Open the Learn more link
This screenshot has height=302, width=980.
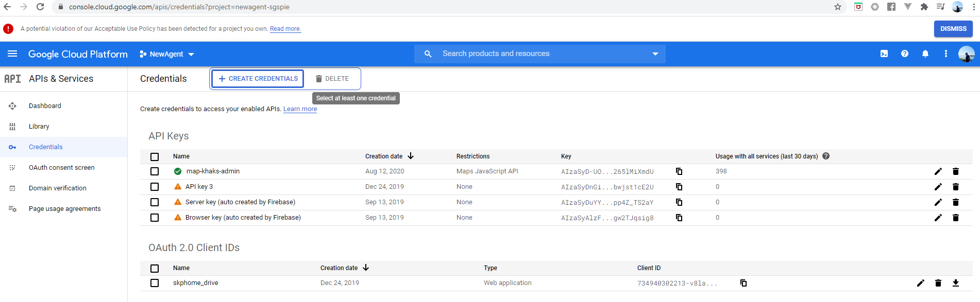300,109
